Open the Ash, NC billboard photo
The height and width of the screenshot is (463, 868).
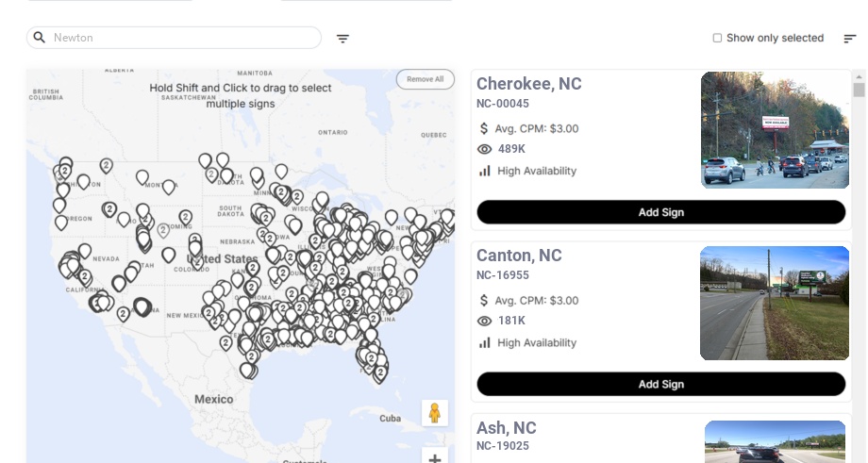click(775, 441)
